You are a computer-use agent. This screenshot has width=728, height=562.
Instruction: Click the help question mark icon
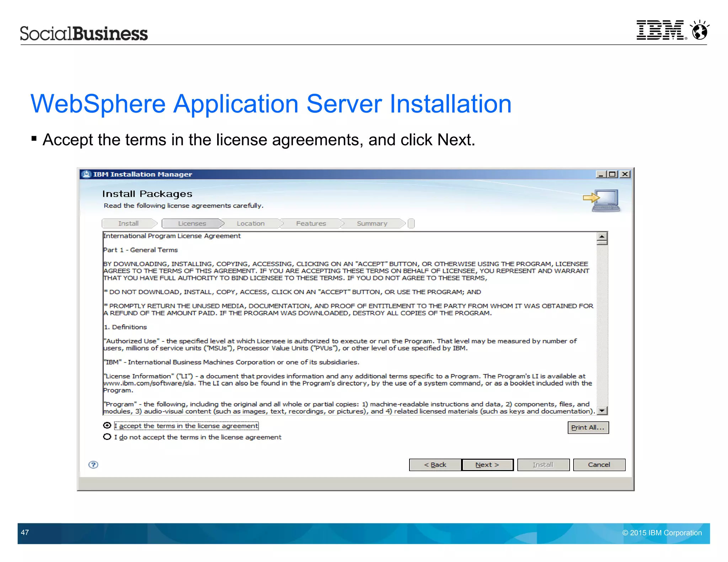pyautogui.click(x=93, y=465)
